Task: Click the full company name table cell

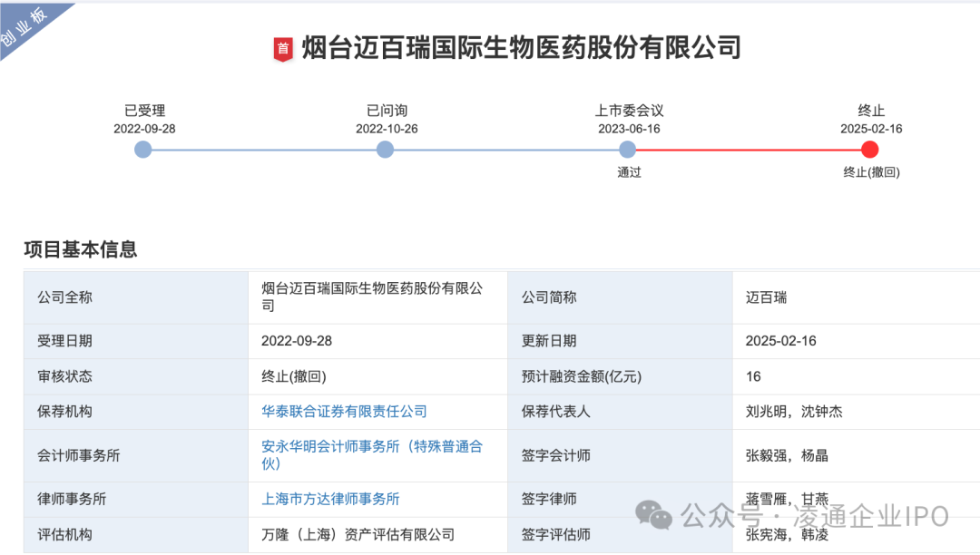Action: [377, 297]
